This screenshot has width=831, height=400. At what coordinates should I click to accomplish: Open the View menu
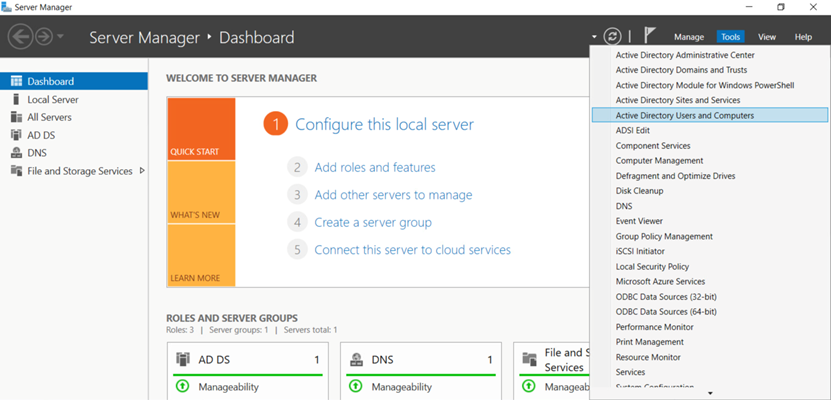(766, 37)
